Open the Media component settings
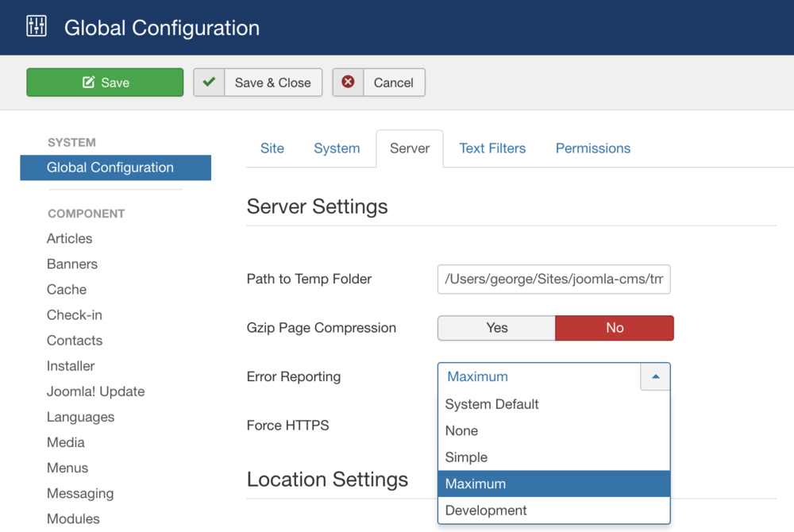This screenshot has height=532, width=794. click(65, 442)
